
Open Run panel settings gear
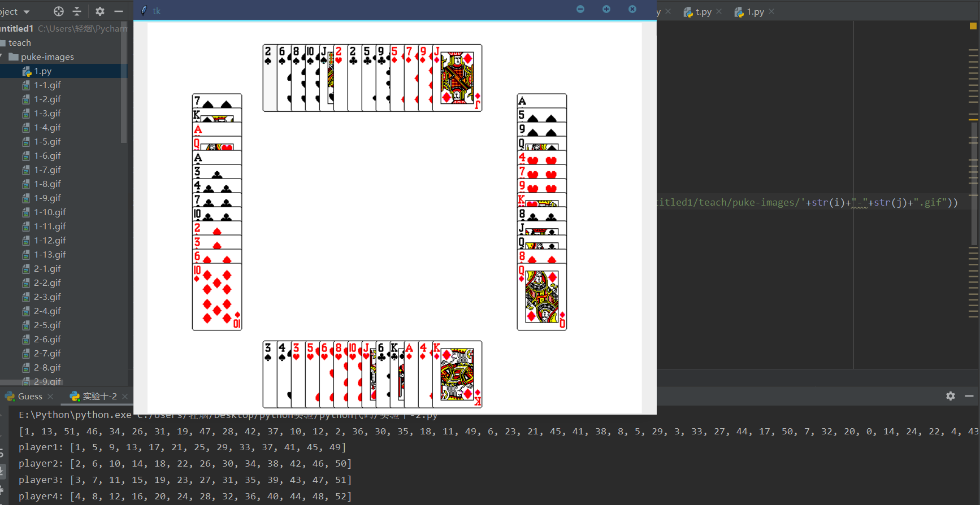tap(951, 396)
